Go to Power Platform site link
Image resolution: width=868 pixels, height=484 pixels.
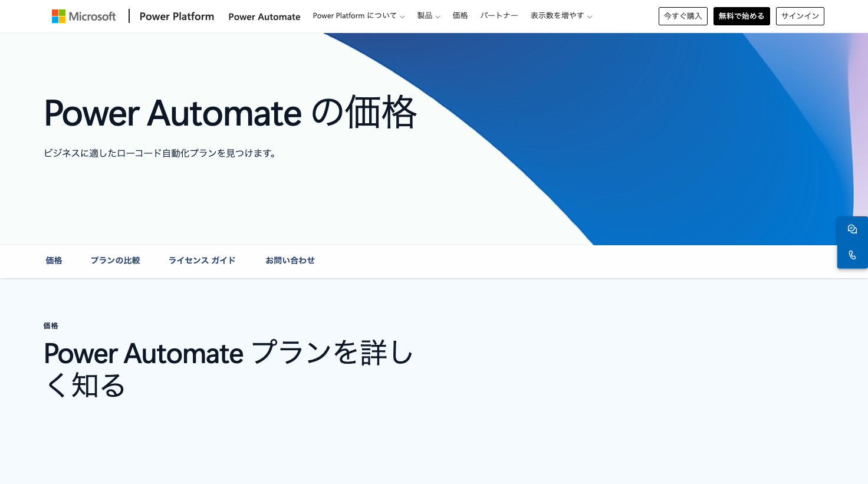click(x=177, y=17)
